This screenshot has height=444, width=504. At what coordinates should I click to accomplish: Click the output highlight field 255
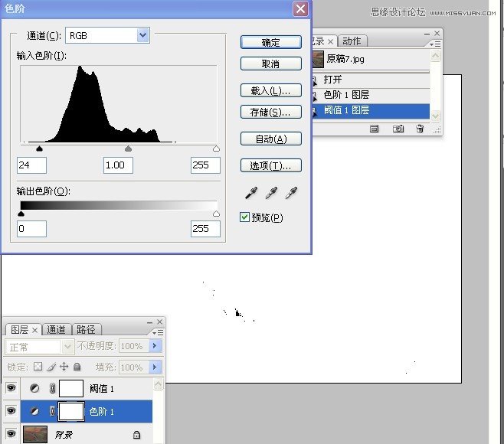pos(205,229)
